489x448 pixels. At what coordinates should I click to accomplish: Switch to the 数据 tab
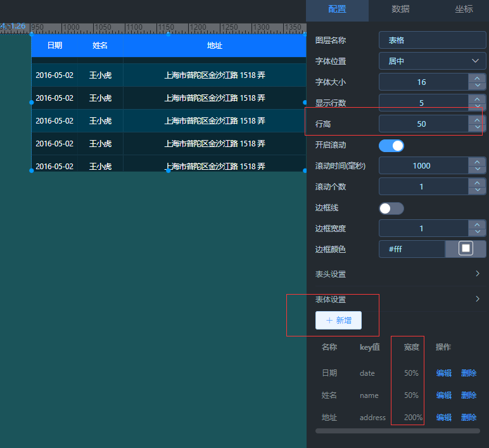coord(400,9)
